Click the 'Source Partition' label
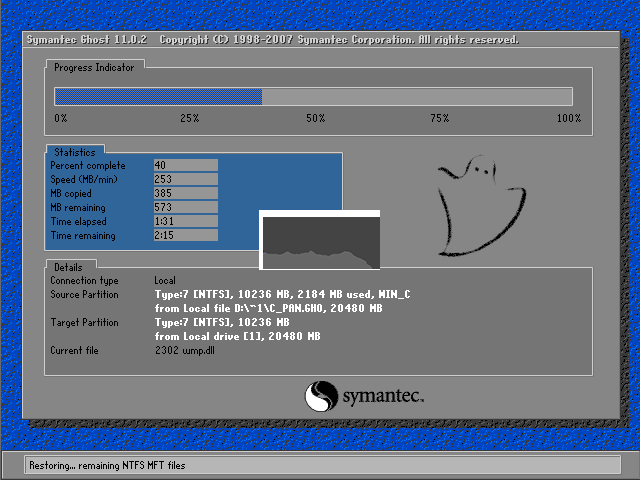This screenshot has height=480, width=640. pos(84,294)
